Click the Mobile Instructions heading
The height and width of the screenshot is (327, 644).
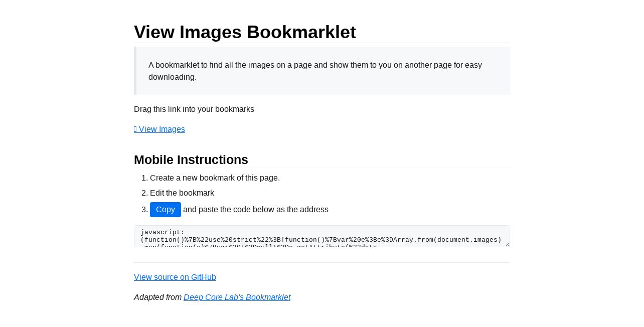[191, 159]
